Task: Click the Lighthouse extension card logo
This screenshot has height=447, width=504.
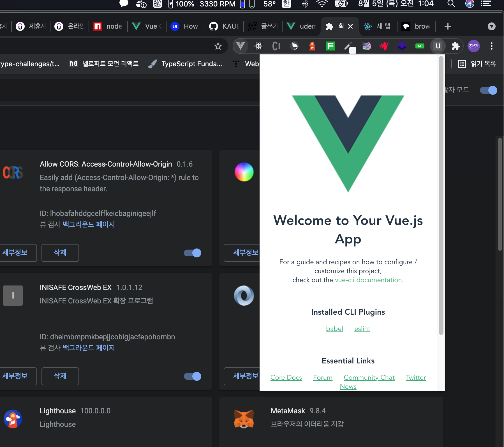Action: tap(13, 419)
